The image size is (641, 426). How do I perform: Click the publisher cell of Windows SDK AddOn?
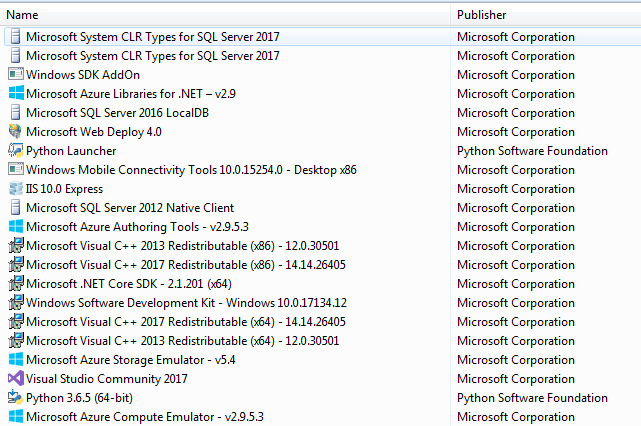click(516, 75)
